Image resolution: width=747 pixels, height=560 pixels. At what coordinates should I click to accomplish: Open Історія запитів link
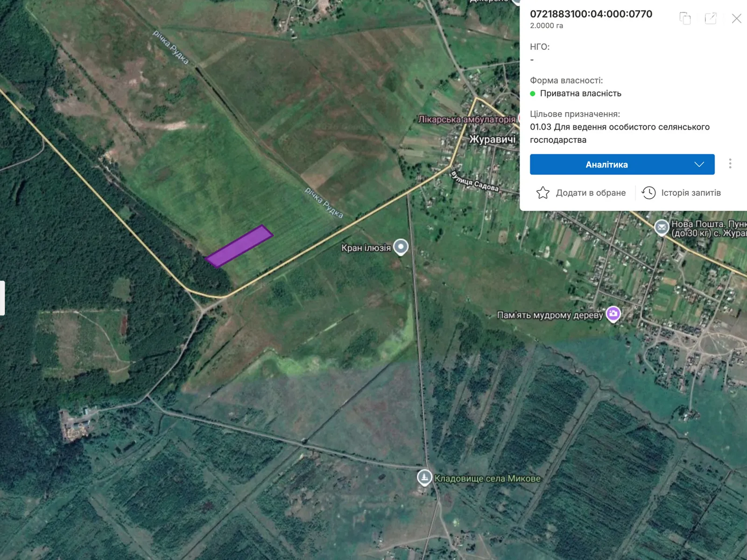click(691, 193)
